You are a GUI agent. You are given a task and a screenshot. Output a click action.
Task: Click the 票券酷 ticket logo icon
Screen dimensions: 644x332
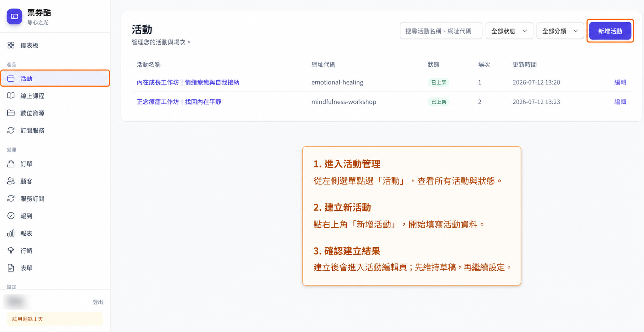coord(14,17)
